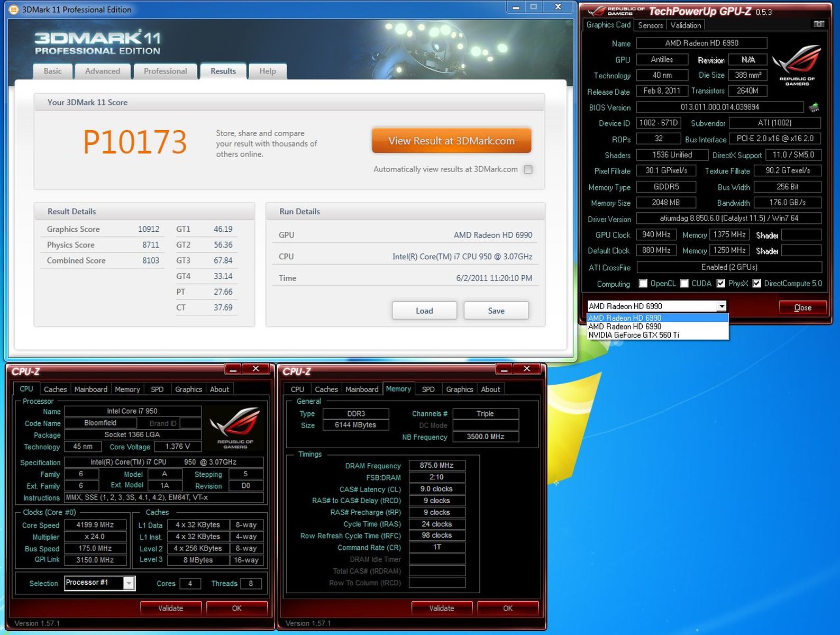Image resolution: width=840 pixels, height=635 pixels.
Task: Open the Processor #1 selection dropdown
Action: (129, 583)
